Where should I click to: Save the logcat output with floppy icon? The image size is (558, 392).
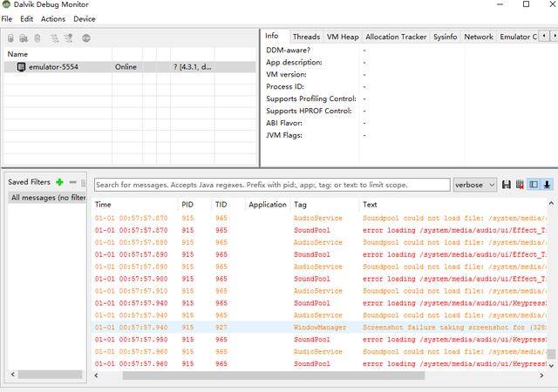[506, 185]
